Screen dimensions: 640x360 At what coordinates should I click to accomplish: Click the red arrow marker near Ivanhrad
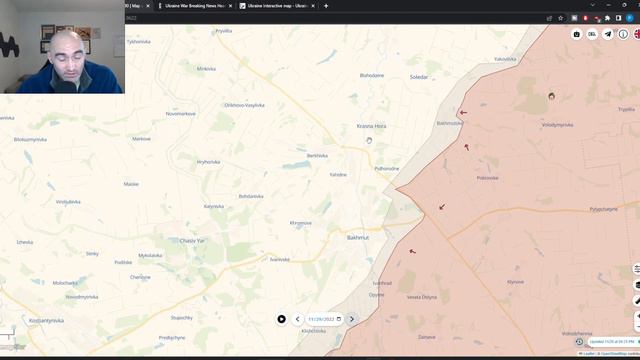(412, 251)
